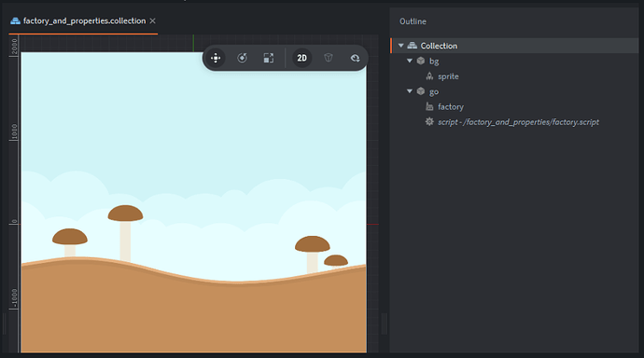644x358 pixels.
Task: Open the factory.script reference entry
Action: pos(518,122)
